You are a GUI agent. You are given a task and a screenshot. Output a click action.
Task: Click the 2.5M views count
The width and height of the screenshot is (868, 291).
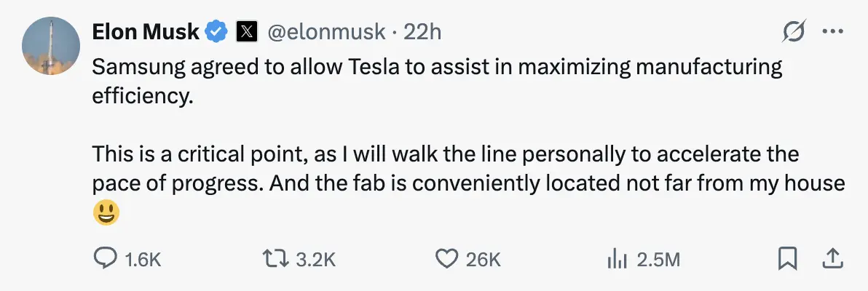658,260
